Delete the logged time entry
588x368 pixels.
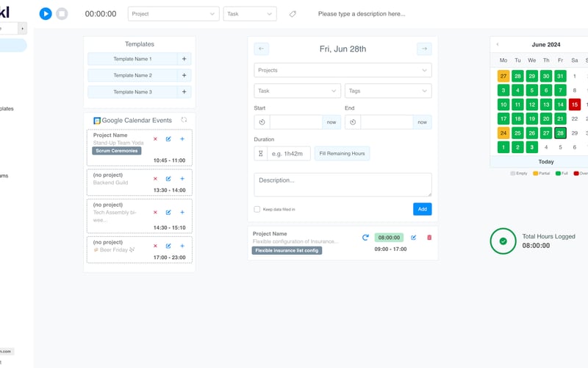pos(429,237)
